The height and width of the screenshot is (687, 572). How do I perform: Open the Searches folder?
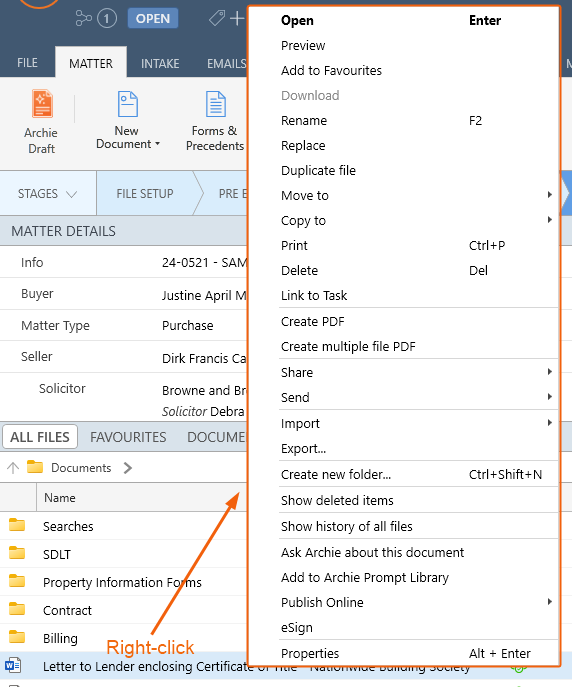click(x=68, y=526)
